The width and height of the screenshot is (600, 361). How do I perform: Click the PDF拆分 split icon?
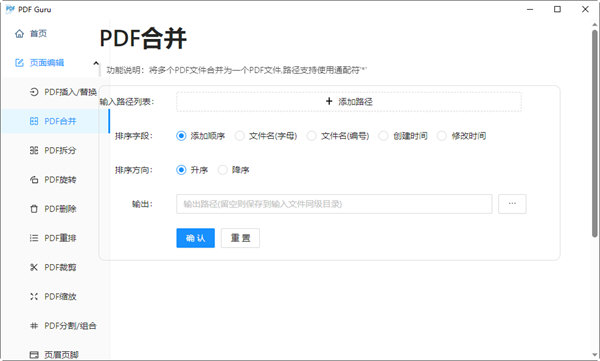[34, 150]
